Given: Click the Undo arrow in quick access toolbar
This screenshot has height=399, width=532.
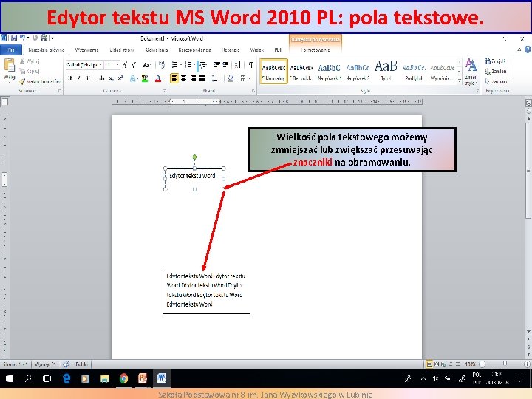Looking at the screenshot, I should 22,38.
